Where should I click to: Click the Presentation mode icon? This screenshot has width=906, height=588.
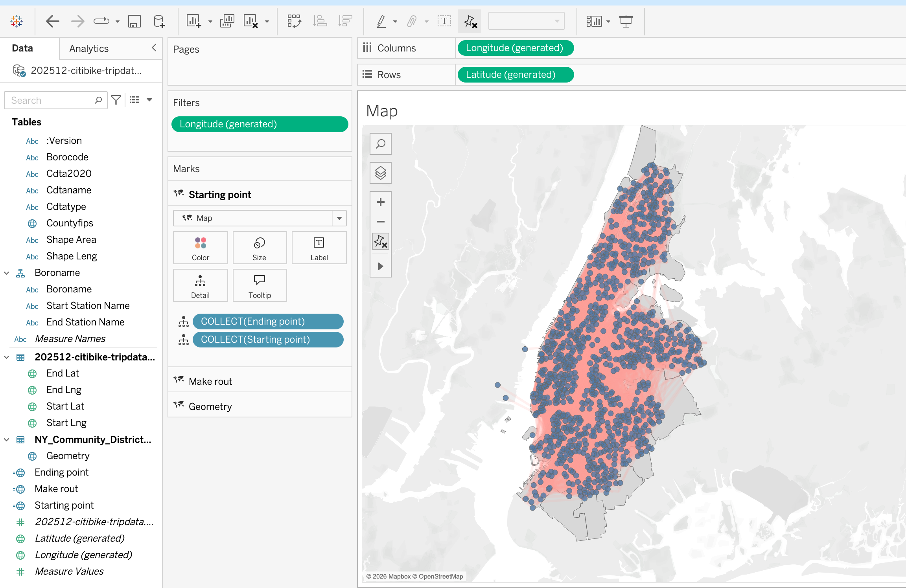[626, 21]
